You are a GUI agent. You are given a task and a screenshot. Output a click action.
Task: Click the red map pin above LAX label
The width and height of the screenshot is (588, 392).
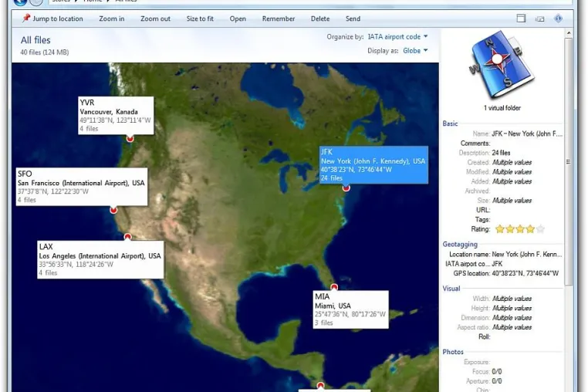(127, 237)
